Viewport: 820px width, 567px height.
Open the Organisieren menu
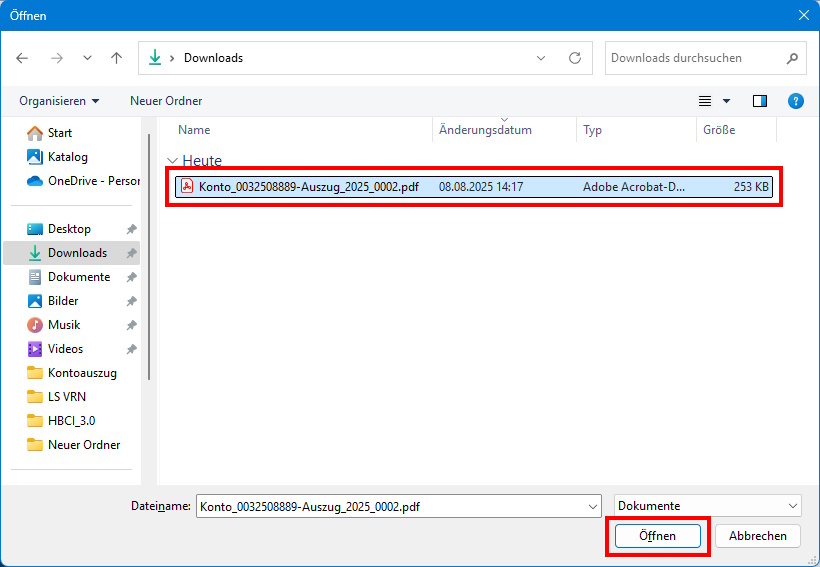pos(59,101)
